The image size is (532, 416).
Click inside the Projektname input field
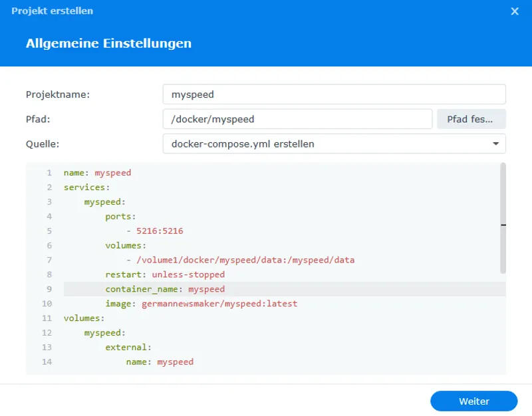coord(299,94)
